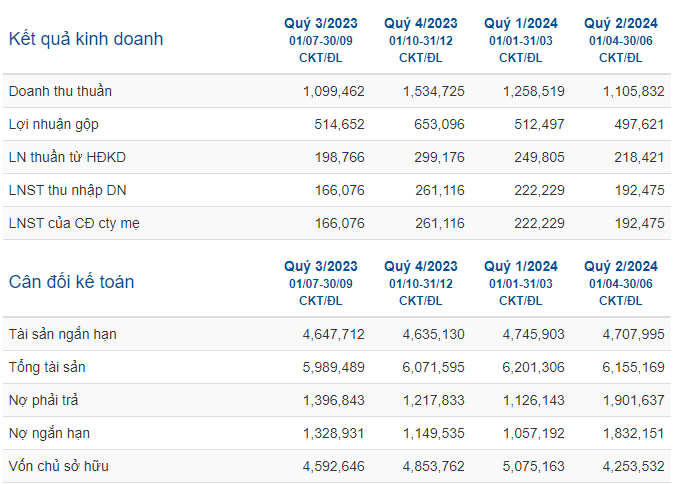The image size is (673, 484).
Task: Select Quý 4/2023 header in Kết quả kinh doanh
Action: pos(421,23)
